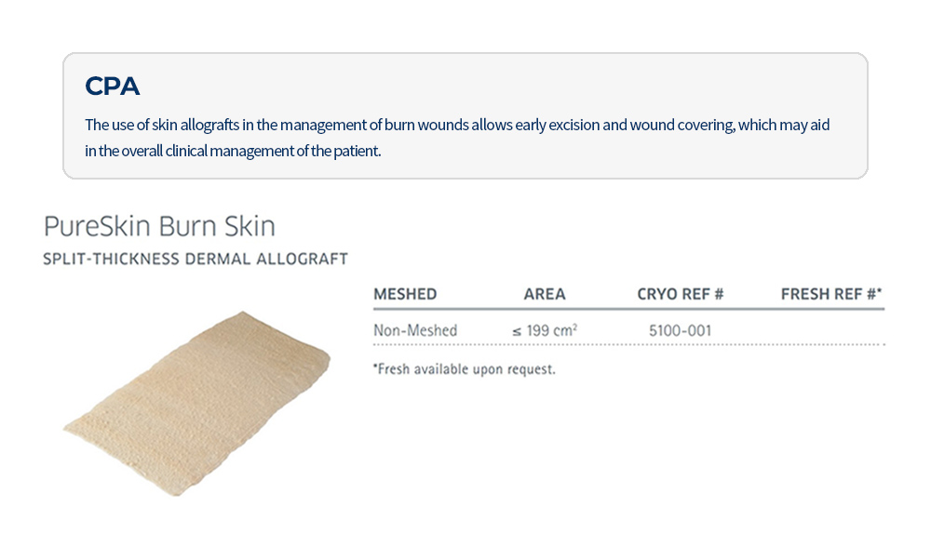Click the 5100-001 cryo reference number

tap(681, 330)
